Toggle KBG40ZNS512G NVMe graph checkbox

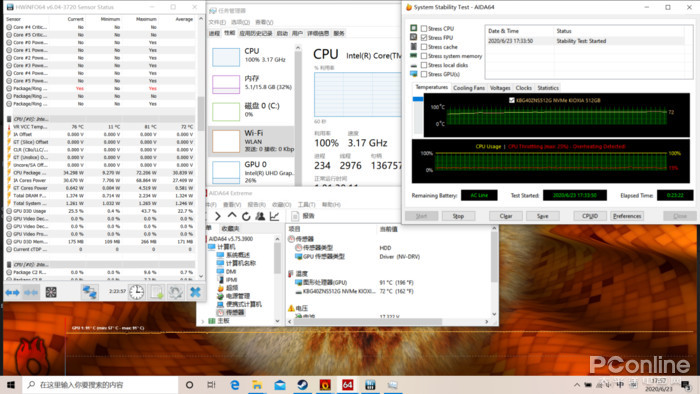pos(512,100)
